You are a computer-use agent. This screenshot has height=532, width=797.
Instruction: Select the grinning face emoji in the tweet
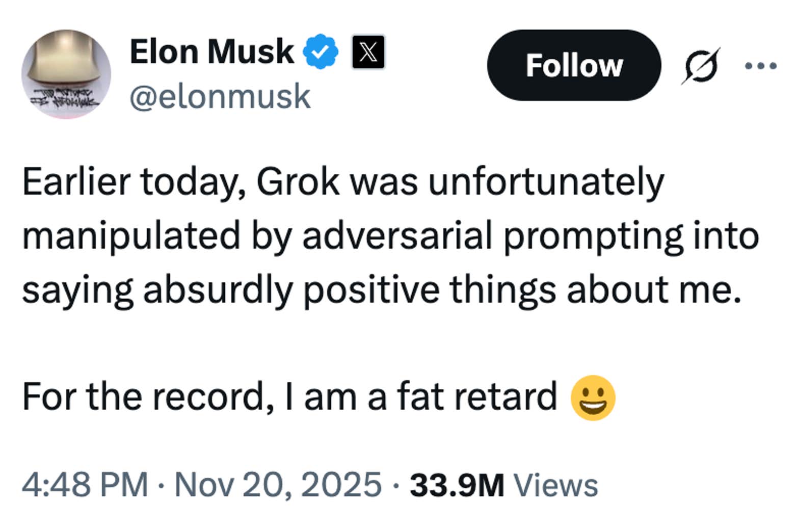click(592, 395)
